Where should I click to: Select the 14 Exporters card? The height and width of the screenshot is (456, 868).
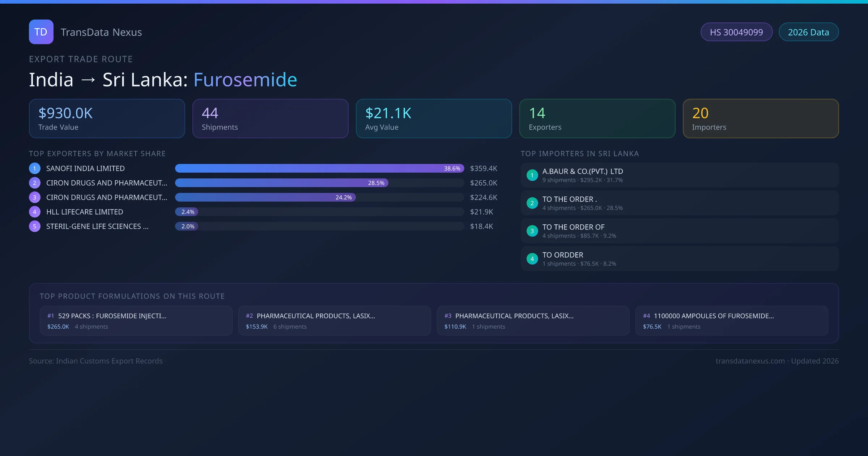tap(597, 118)
